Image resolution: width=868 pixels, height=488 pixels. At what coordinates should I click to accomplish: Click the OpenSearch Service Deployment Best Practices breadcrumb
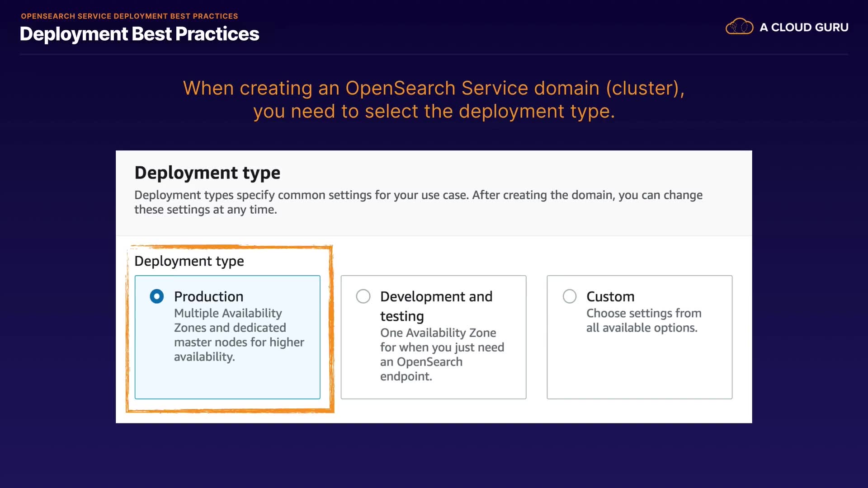tap(129, 16)
